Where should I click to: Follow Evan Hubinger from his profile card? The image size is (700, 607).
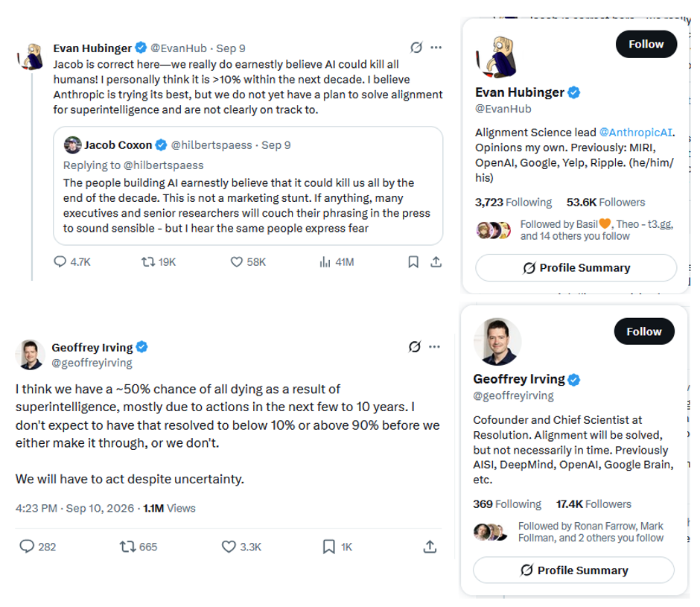[x=646, y=44]
